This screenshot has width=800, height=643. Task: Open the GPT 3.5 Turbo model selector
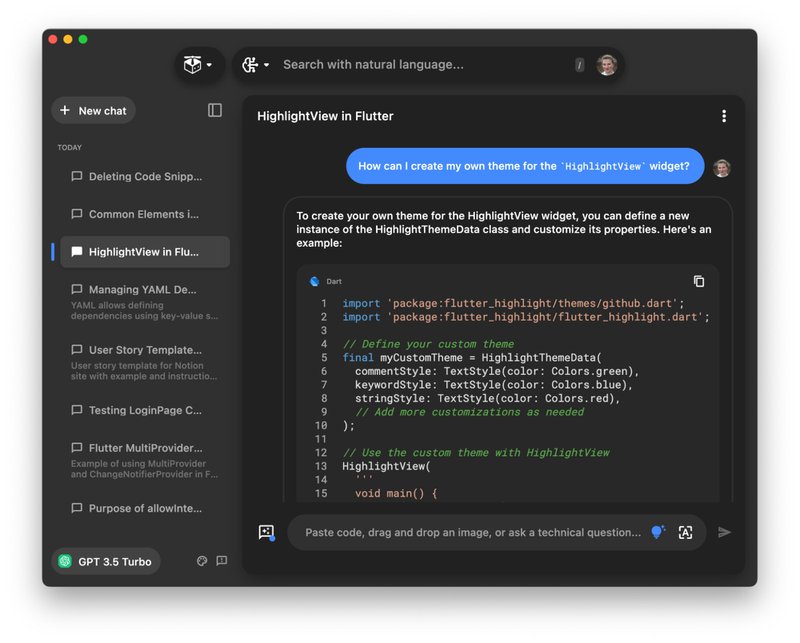(x=106, y=562)
